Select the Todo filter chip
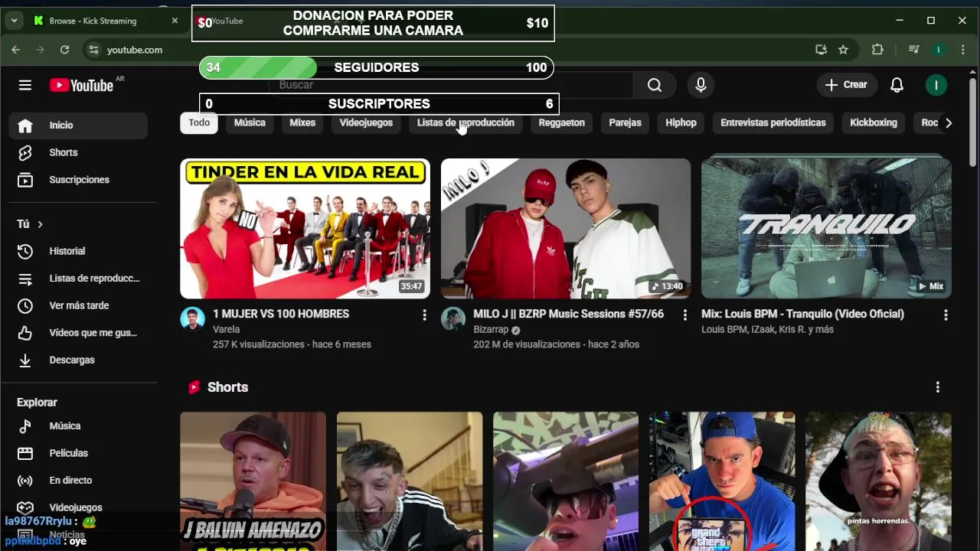 [199, 122]
